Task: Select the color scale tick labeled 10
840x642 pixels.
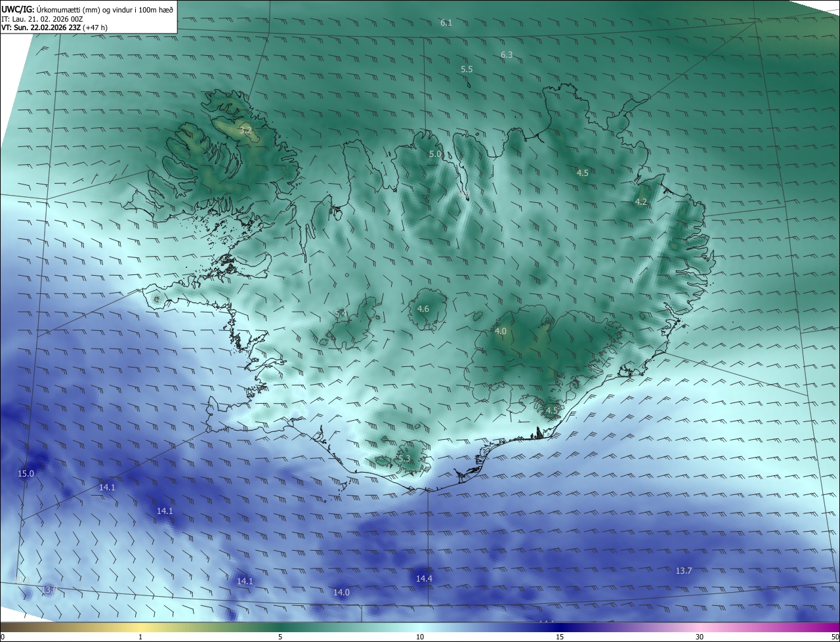Action: (420, 637)
